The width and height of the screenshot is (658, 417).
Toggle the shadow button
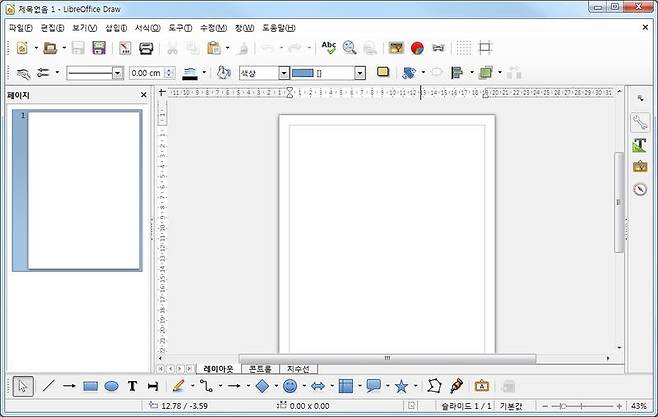(383, 72)
